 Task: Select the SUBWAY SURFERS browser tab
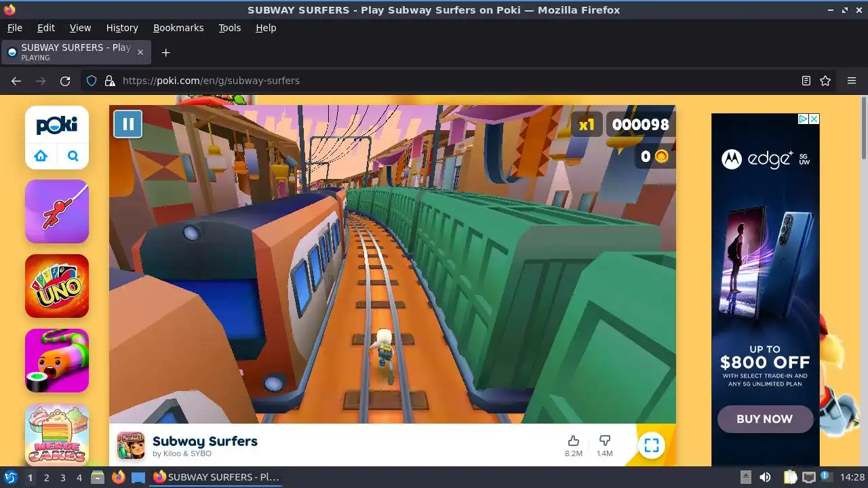76,52
